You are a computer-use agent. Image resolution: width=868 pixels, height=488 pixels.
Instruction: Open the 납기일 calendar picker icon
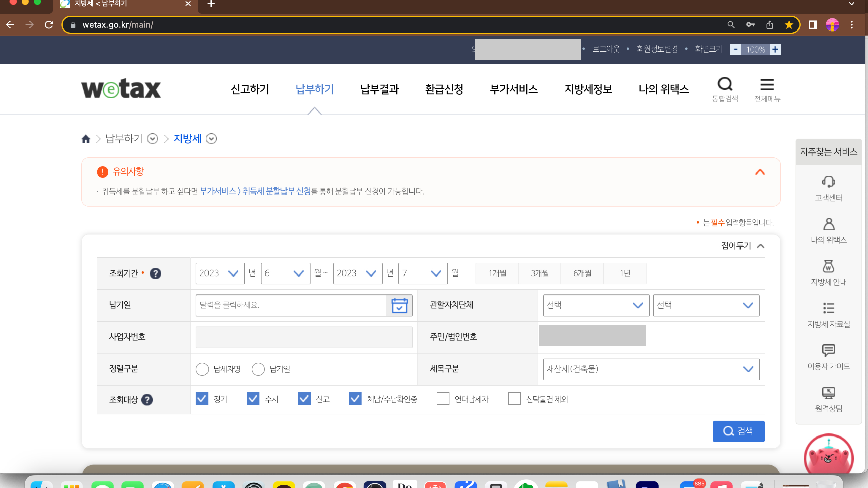coord(399,305)
